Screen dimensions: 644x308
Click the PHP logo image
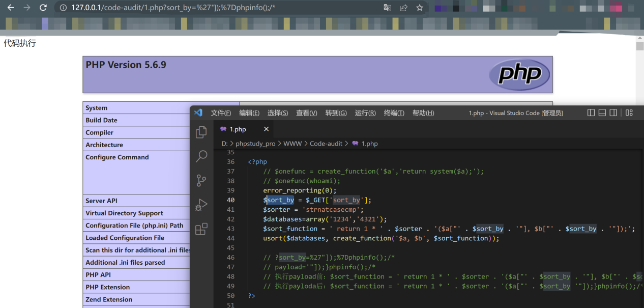(519, 74)
